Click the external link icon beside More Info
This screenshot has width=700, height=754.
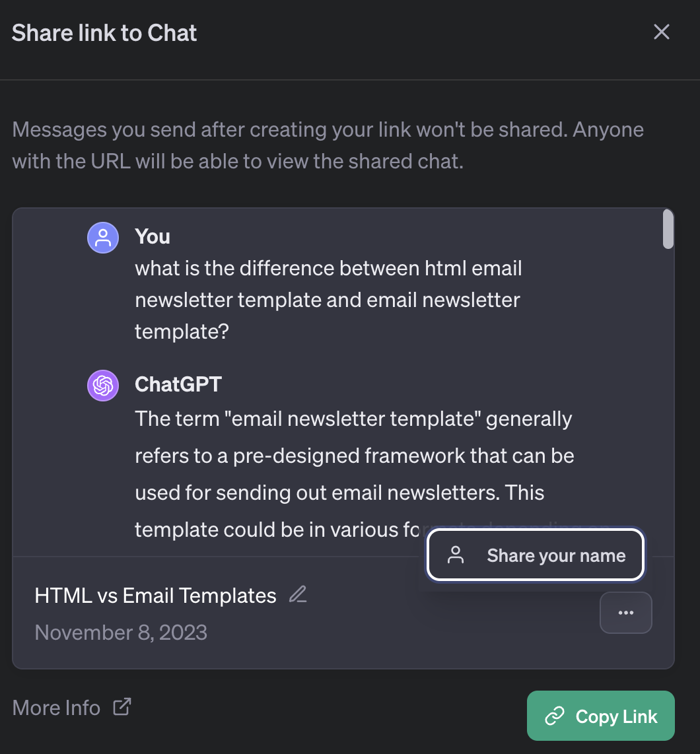point(122,707)
